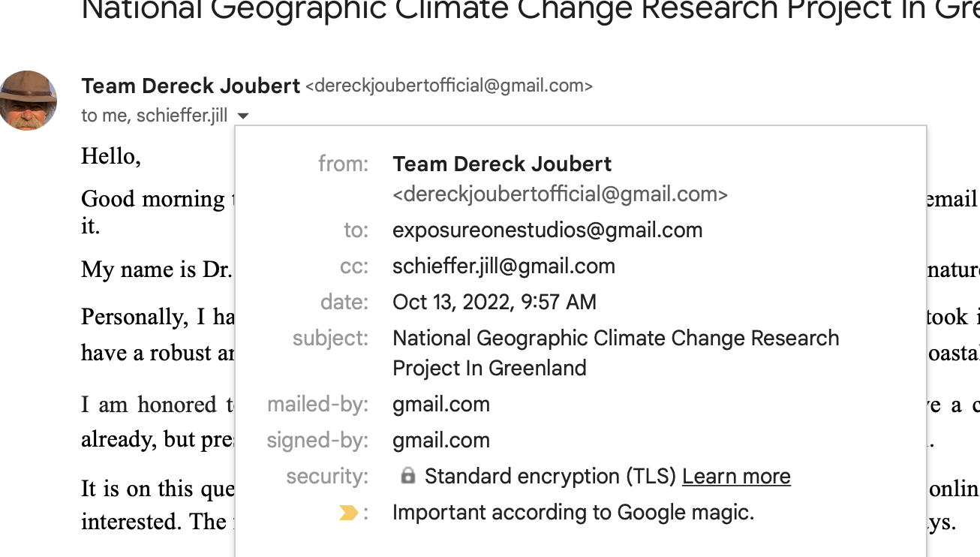
Task: Open the Learn more encryption link
Action: click(735, 477)
